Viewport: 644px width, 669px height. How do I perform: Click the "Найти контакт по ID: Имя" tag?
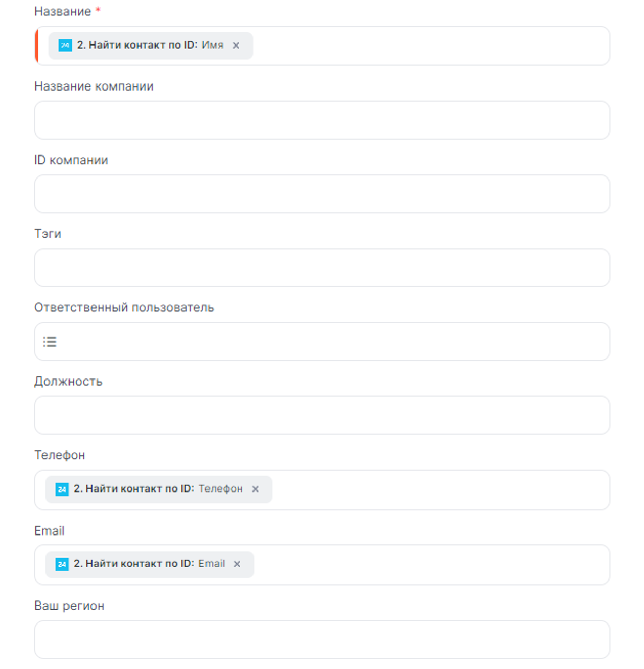click(150, 46)
